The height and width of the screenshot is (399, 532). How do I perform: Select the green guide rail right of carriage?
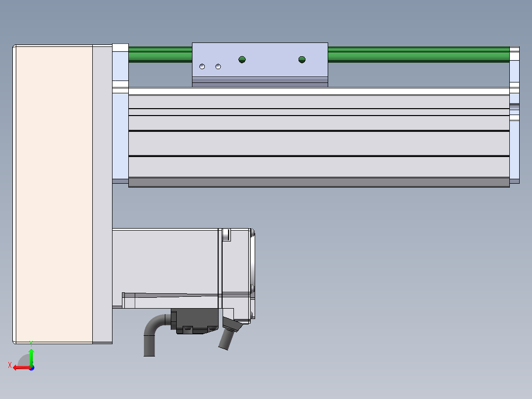pos(418,54)
